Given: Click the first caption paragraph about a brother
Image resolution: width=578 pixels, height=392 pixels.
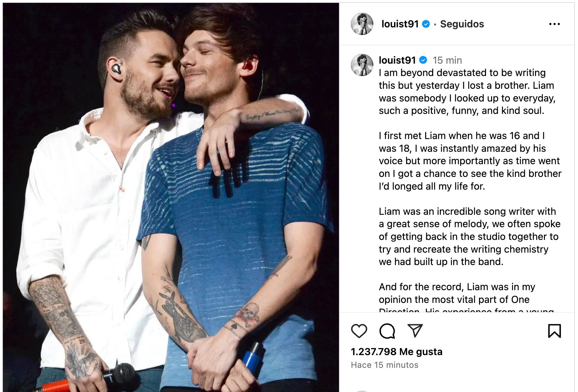Looking at the screenshot, I should pos(467,92).
